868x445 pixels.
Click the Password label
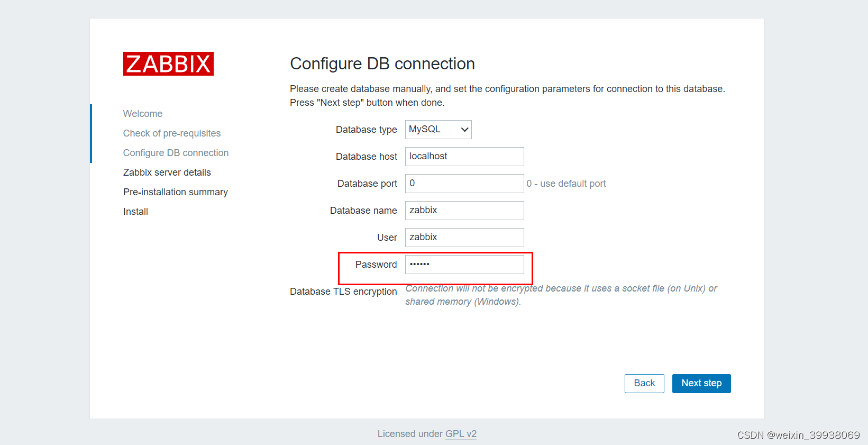376,265
